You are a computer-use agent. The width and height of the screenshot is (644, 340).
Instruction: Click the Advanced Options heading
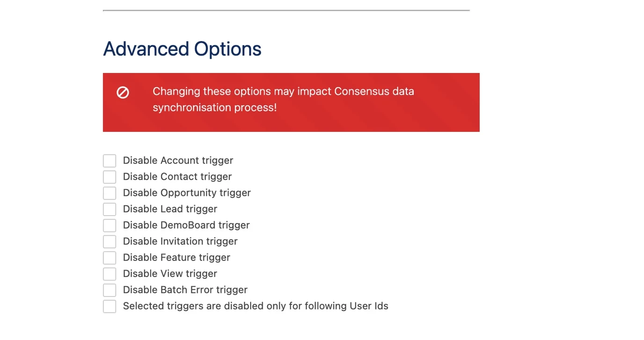point(182,49)
